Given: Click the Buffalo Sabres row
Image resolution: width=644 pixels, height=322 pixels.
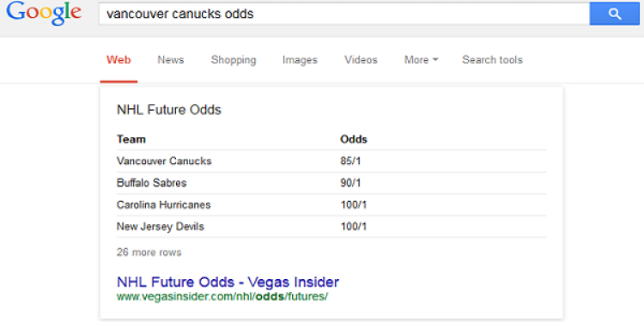Looking at the screenshot, I should 331,183.
